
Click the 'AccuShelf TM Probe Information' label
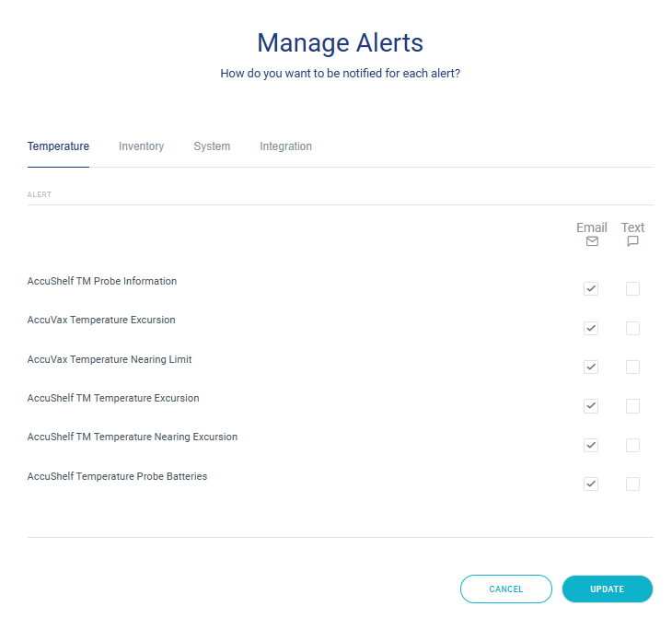click(x=102, y=281)
